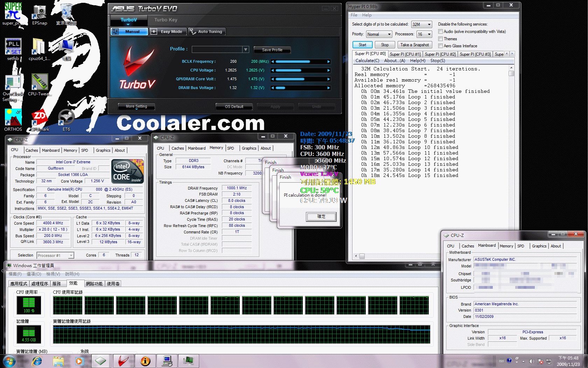Open SPD tab in middle CPU-Z window
This screenshot has width=588, height=368.
pos(230,148)
